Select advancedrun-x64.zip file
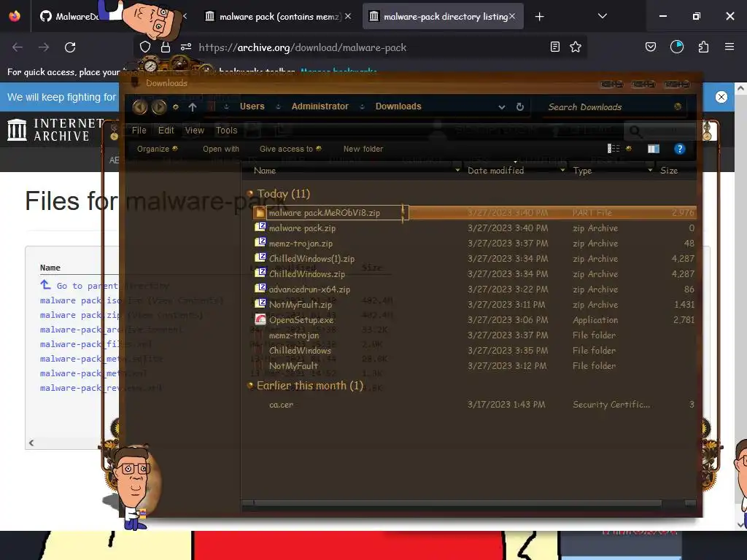Image resolution: width=747 pixels, height=560 pixels. click(474, 289)
